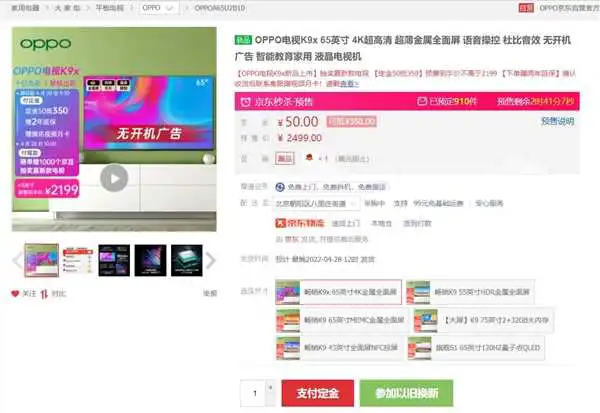Image resolution: width=600 pixels, height=413 pixels.
Task: Click the red 支付定金 pay deposit button
Action: [318, 393]
